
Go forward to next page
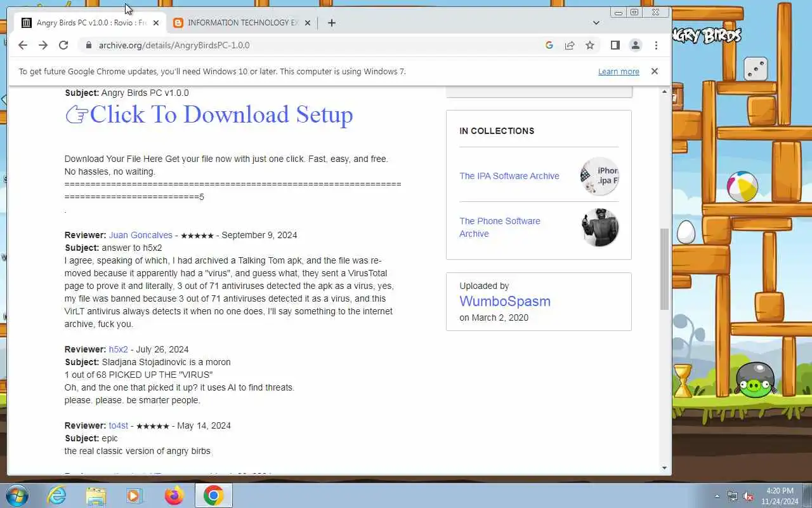tap(43, 45)
